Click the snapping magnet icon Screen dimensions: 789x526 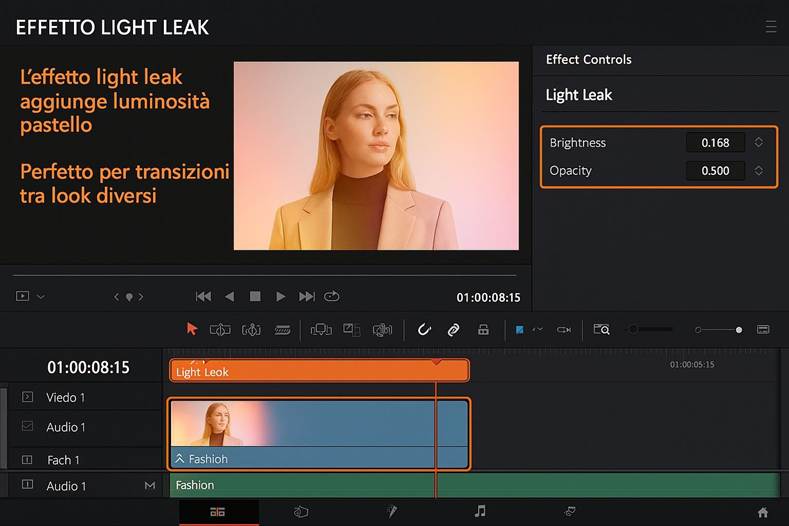(424, 329)
